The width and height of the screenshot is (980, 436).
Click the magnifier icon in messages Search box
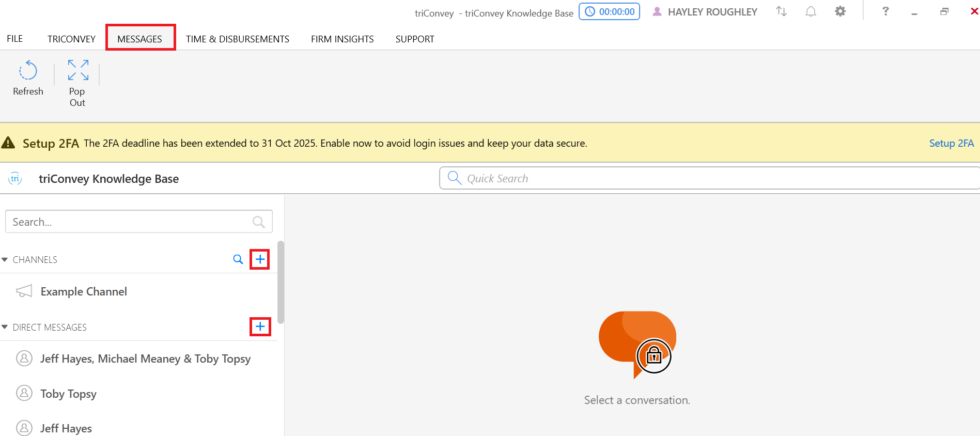pos(259,222)
